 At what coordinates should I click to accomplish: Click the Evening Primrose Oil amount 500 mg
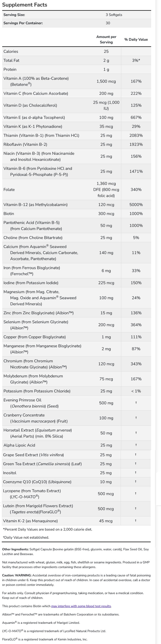coord(106,403)
